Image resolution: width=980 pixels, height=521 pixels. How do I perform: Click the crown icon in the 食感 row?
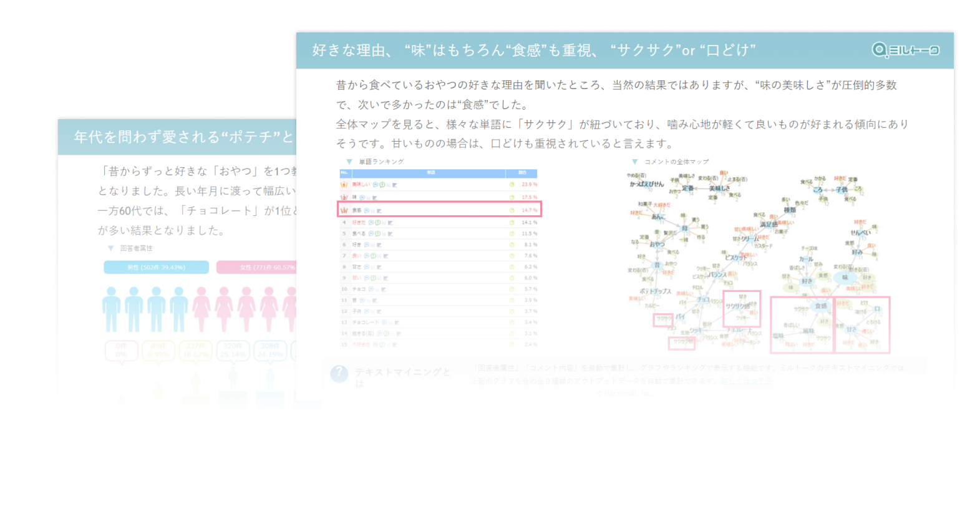(x=344, y=210)
